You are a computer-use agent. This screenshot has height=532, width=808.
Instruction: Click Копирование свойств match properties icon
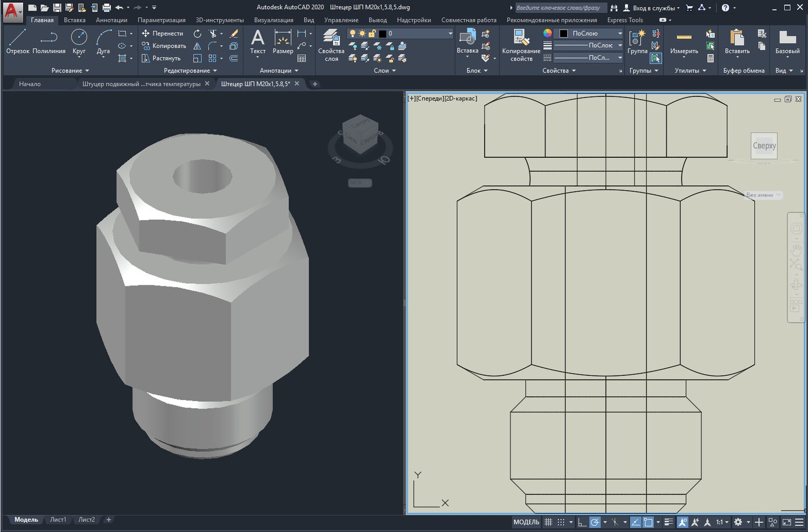521,45
